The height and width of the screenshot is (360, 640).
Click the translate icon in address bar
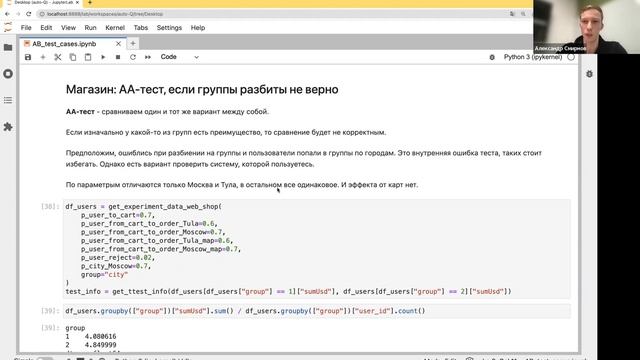pos(512,14)
